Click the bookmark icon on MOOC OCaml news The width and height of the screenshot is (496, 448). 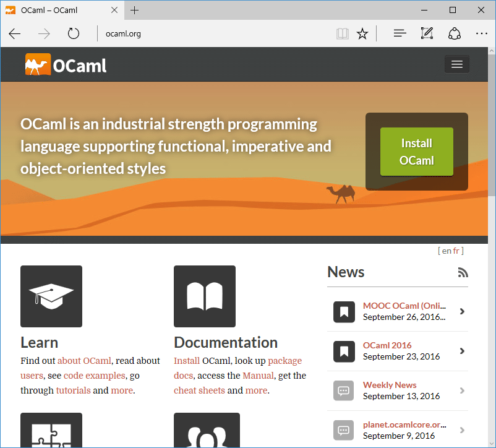tap(344, 312)
